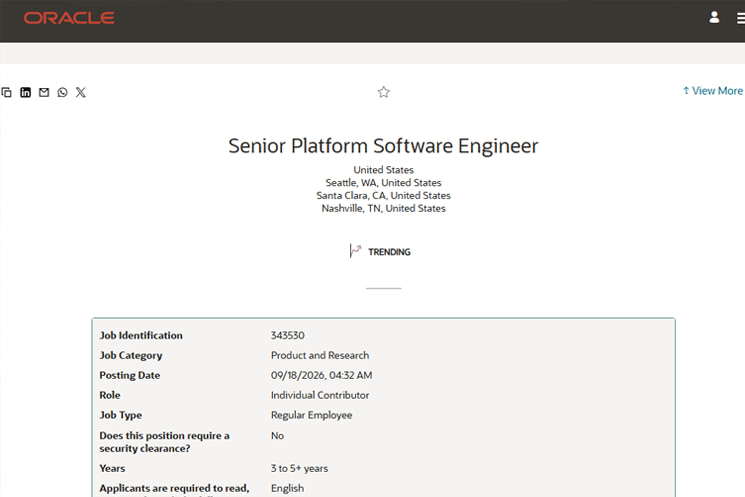Click the 'Years' label
Viewport: 745px width, 497px height.
coord(112,468)
